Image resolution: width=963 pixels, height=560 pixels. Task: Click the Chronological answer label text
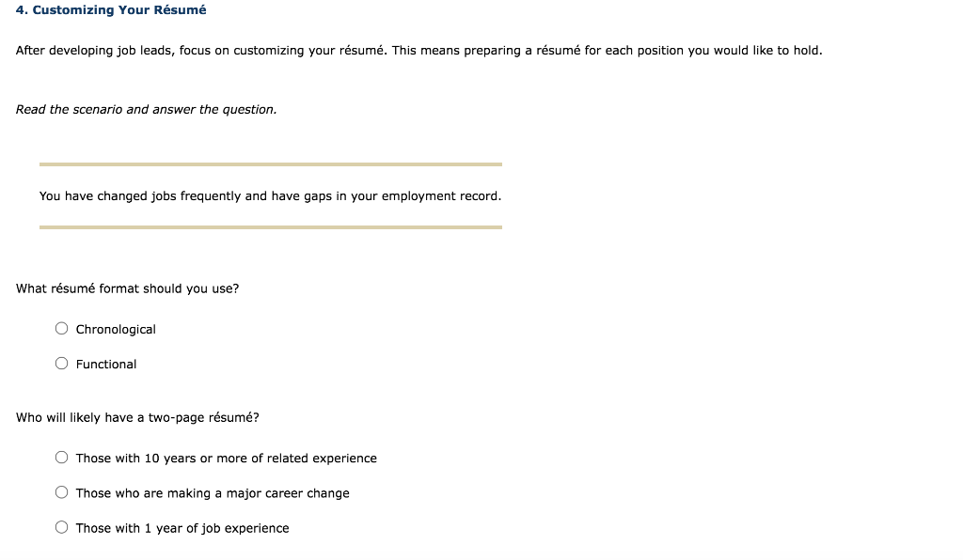(116, 329)
